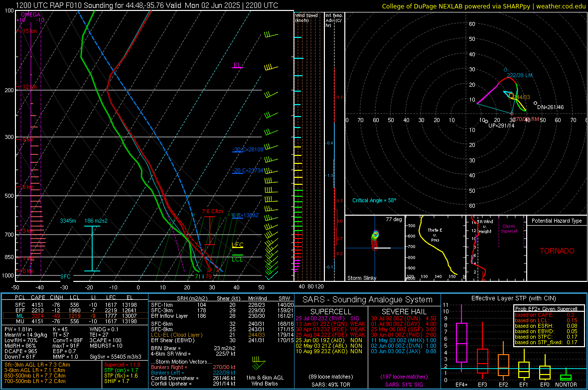The height and width of the screenshot is (390, 588).
Task: Click the "Supercell = 11.8" parameter
Action: [122, 365]
